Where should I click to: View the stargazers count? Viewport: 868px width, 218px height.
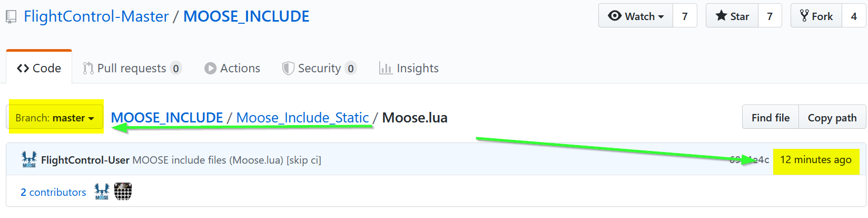click(770, 16)
